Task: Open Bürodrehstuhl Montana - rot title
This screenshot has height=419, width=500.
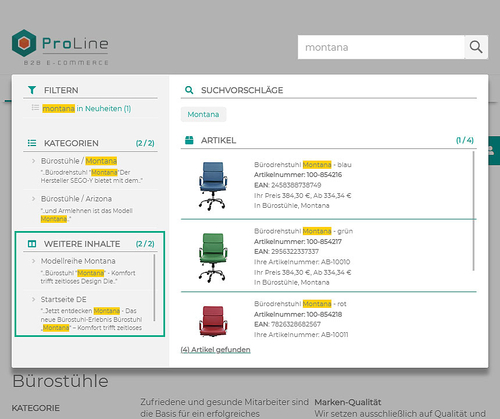Action: 300,304
